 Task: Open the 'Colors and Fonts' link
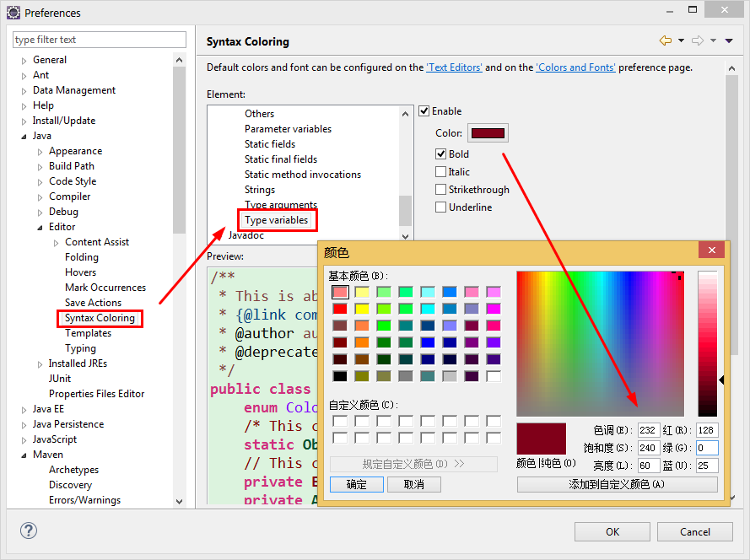point(576,67)
